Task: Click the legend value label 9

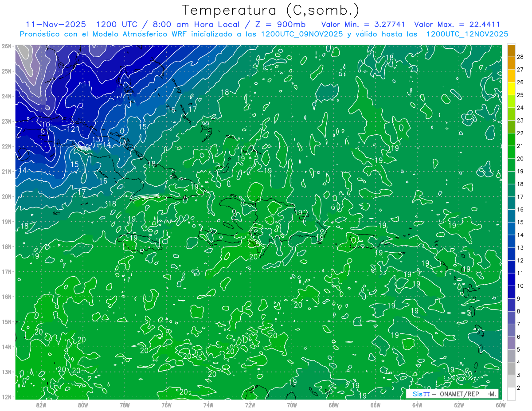Action: point(519,298)
